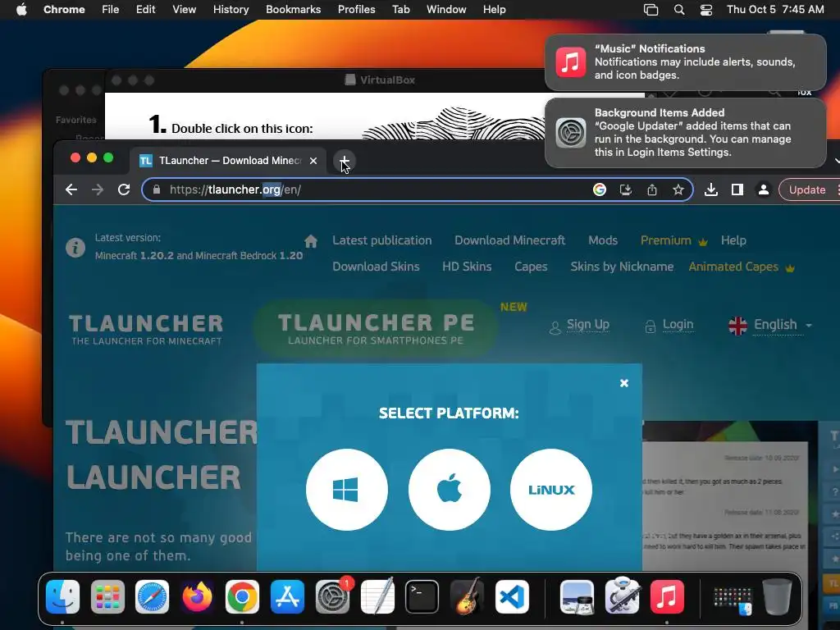Open the Skins by Nickname link
The height and width of the screenshot is (630, 840).
(622, 267)
